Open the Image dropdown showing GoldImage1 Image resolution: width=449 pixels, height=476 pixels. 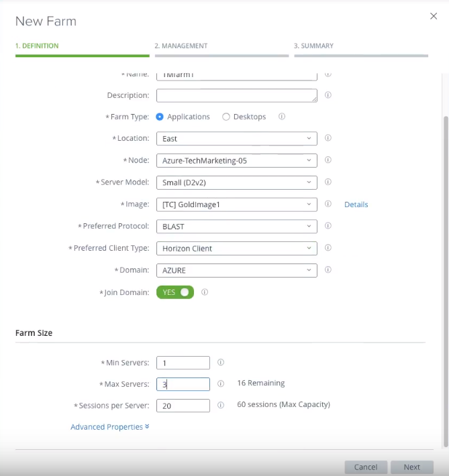(237, 204)
